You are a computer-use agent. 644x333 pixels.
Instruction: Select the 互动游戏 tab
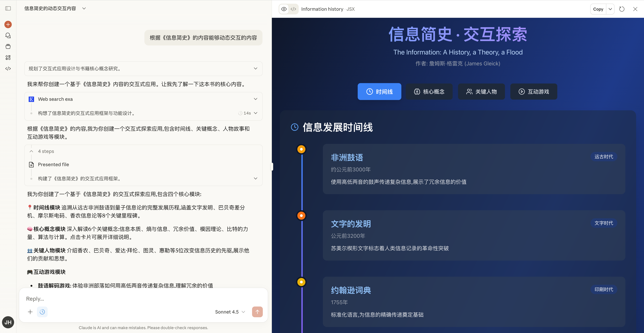(x=533, y=92)
